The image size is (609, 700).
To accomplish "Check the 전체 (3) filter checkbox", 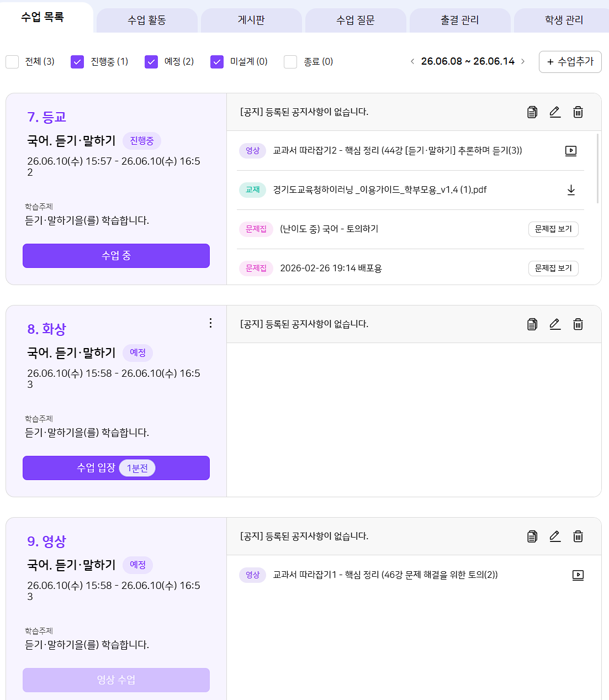I will tap(12, 62).
